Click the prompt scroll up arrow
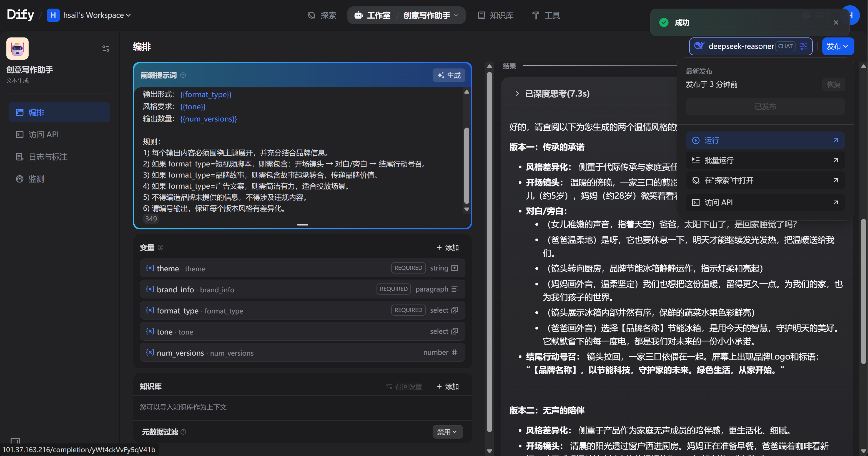 pyautogui.click(x=466, y=92)
